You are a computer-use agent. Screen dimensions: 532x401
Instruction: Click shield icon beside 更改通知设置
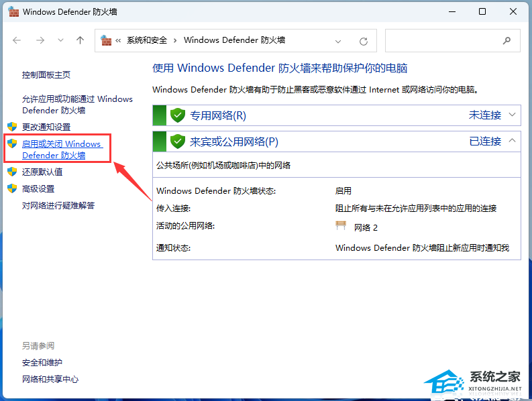pyautogui.click(x=12, y=127)
